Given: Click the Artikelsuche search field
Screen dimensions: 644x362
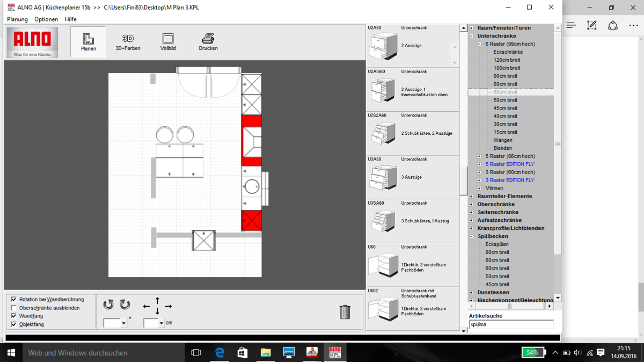Looking at the screenshot, I should (511, 324).
